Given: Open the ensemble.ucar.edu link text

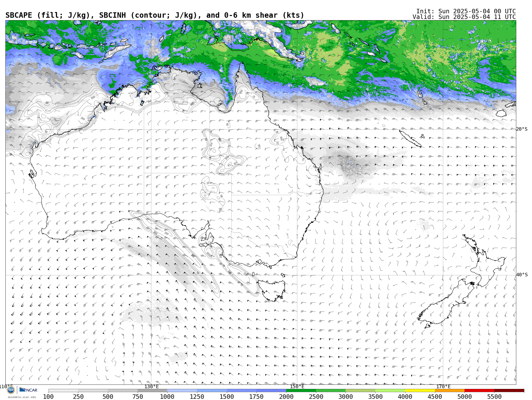Looking at the screenshot, I should pos(22,397).
